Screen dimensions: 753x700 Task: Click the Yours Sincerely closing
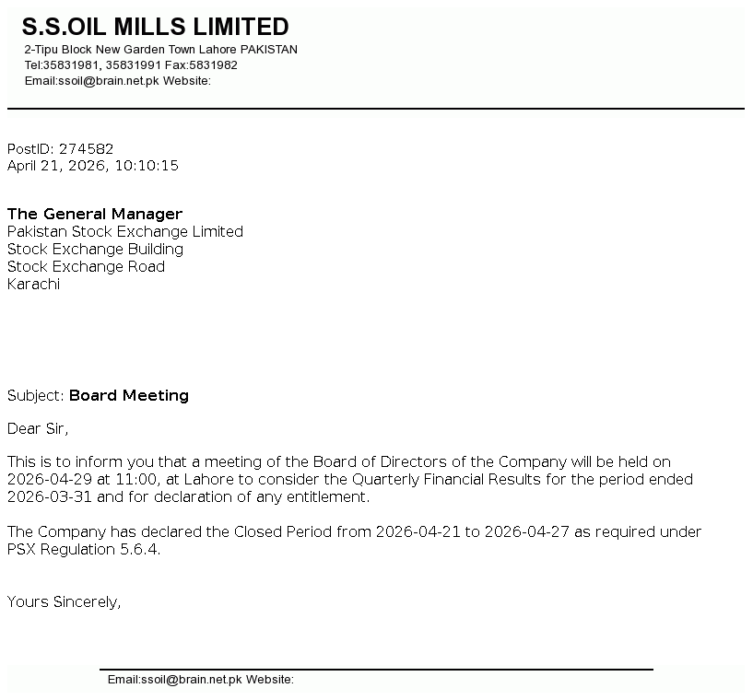point(65,602)
